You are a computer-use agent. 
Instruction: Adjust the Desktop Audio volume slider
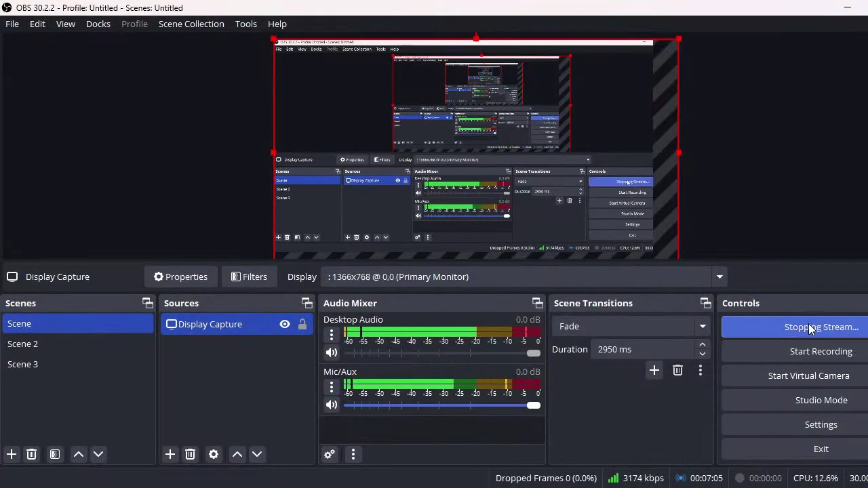point(442,352)
